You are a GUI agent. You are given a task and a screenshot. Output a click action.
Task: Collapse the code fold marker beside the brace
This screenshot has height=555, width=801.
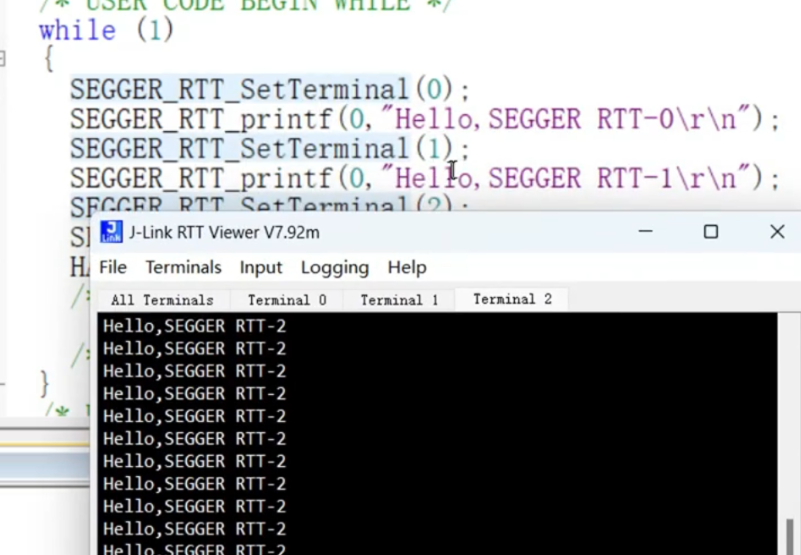point(2,59)
